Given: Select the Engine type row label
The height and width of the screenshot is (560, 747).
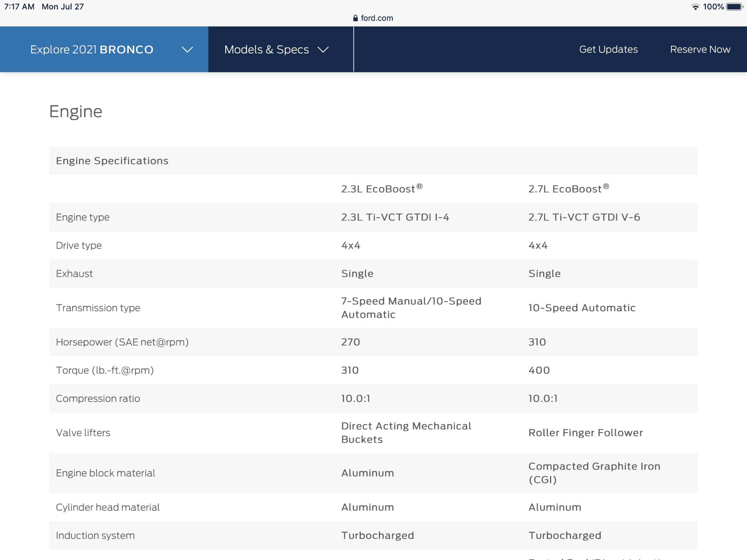Looking at the screenshot, I should [x=83, y=217].
